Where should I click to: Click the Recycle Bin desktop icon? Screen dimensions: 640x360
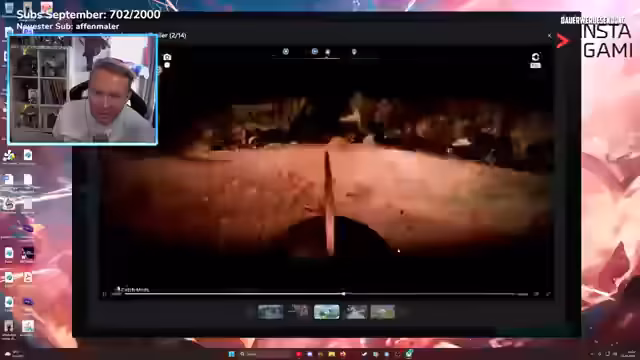pyautogui.click(x=9, y=8)
